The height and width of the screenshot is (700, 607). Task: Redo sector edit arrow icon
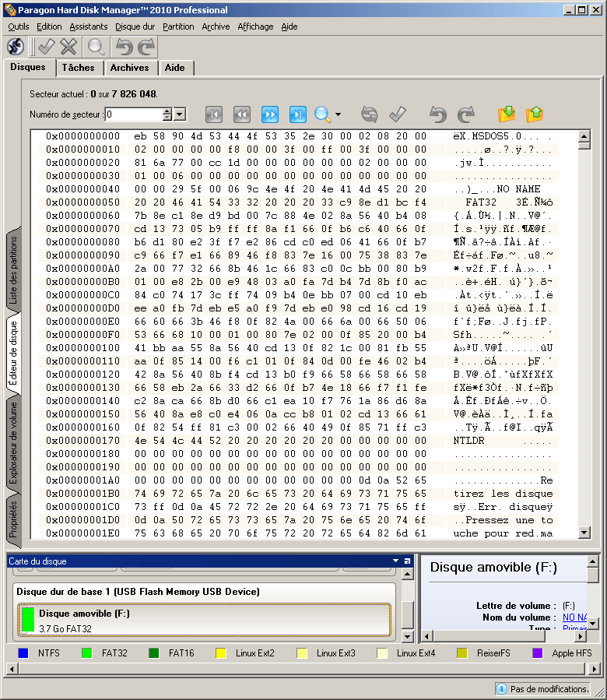[466, 114]
